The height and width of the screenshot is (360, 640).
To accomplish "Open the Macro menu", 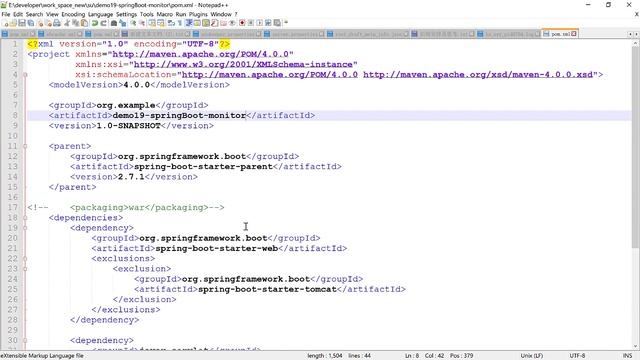I will click(x=164, y=14).
